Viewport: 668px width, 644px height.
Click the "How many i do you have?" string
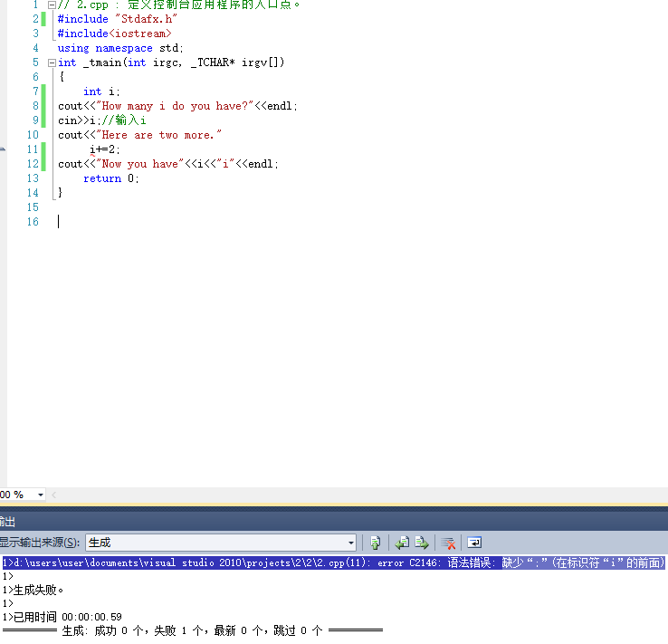(175, 106)
